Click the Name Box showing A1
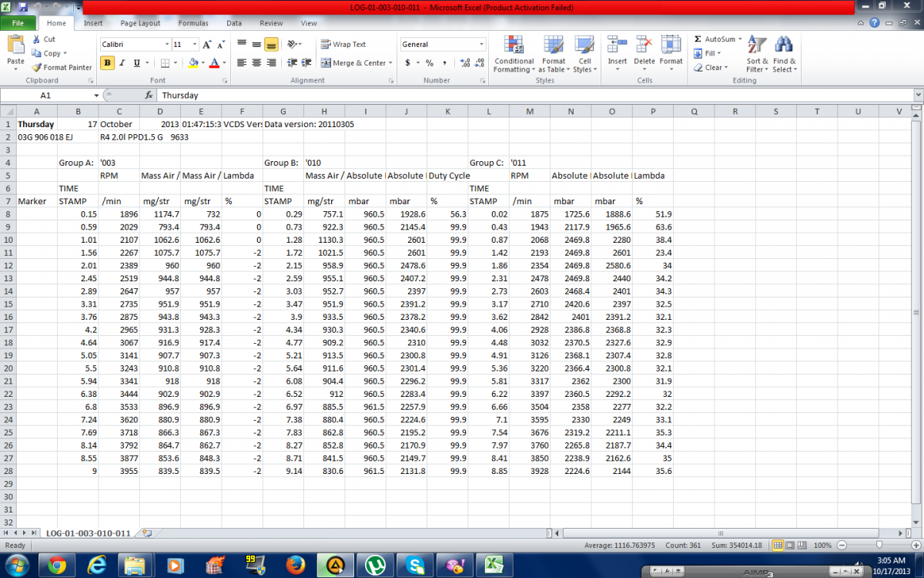Screen dimensions: 924x578 (46, 96)
